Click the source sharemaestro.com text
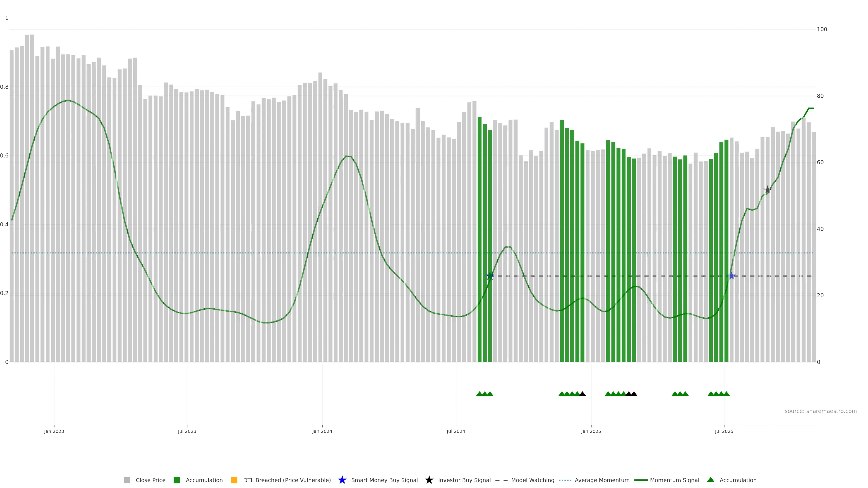 coord(821,411)
